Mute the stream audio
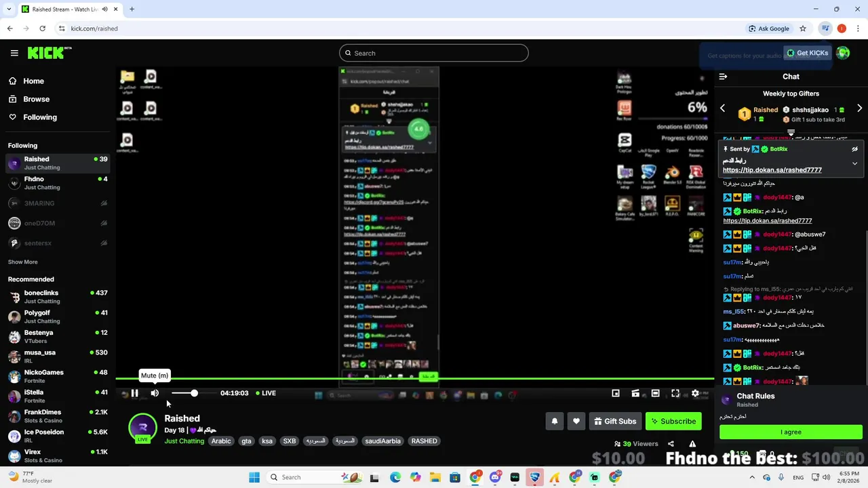The image size is (868, 488). point(155,393)
